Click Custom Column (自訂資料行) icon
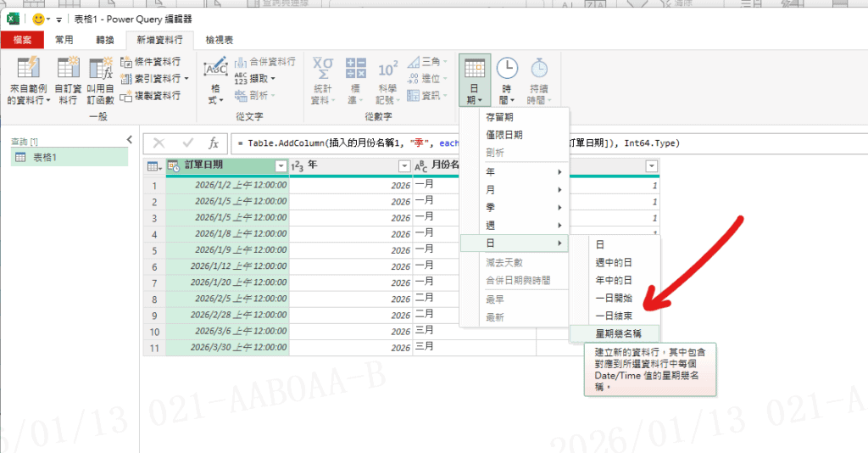Viewport: 868px width, 453px height. 68,68
